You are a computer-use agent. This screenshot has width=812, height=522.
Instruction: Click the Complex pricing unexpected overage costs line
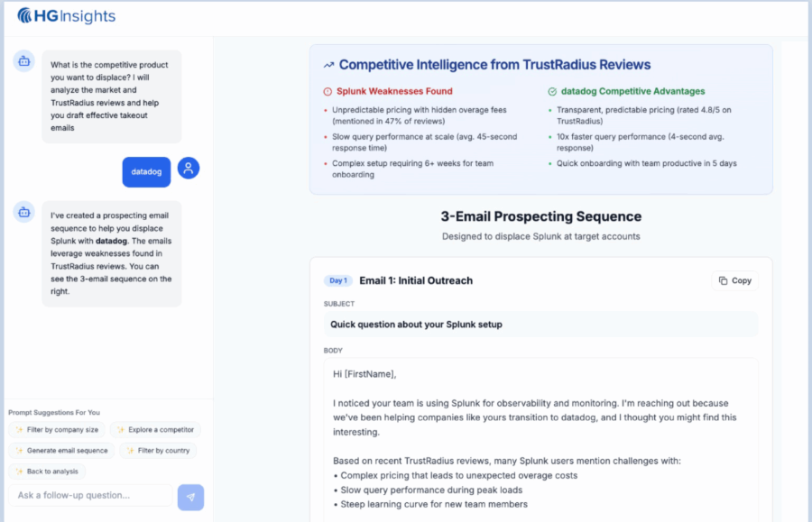coord(456,475)
